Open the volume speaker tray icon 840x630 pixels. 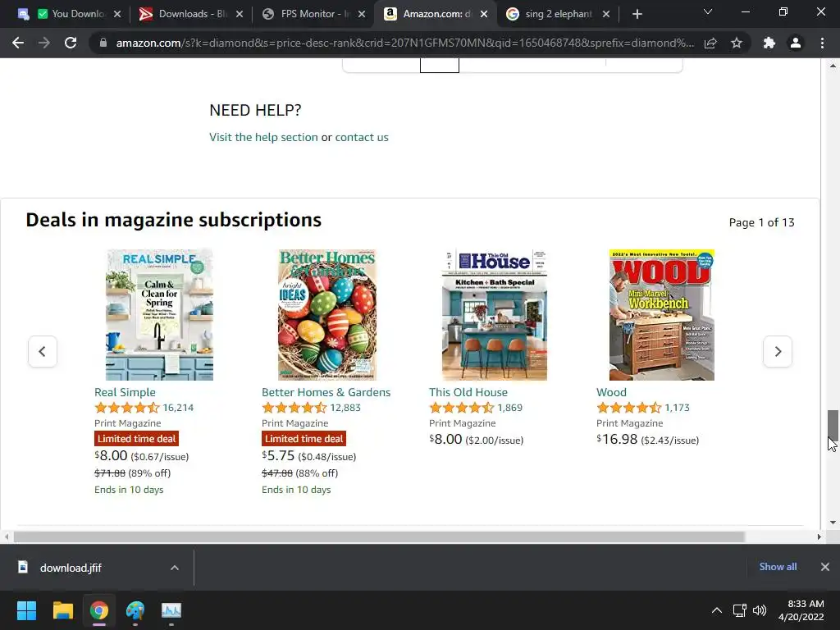tap(760, 610)
